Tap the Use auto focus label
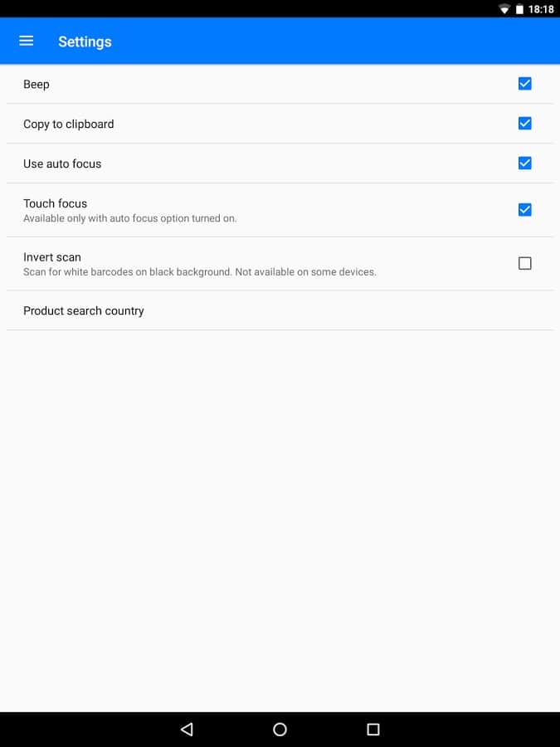560x747 pixels. click(62, 164)
